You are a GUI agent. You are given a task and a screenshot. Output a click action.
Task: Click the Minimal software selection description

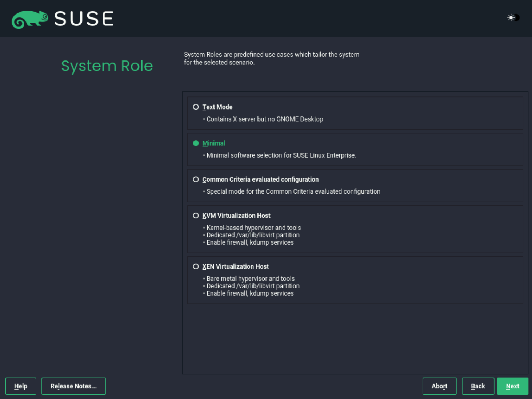pos(281,155)
